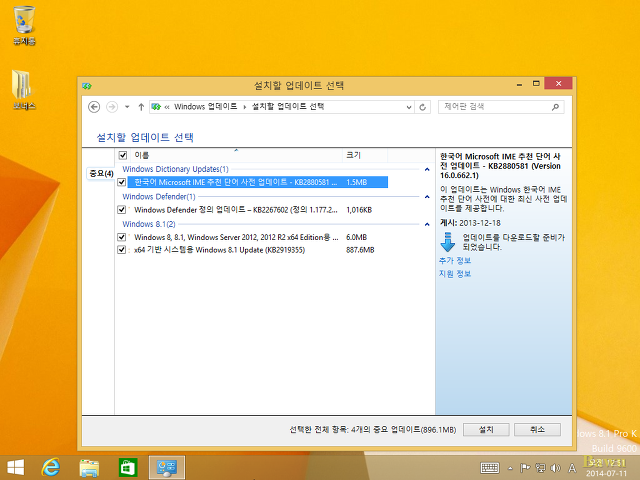Uncheck the Windows Defender KB2267602 update
This screenshot has width=640, height=480.
coord(121,210)
